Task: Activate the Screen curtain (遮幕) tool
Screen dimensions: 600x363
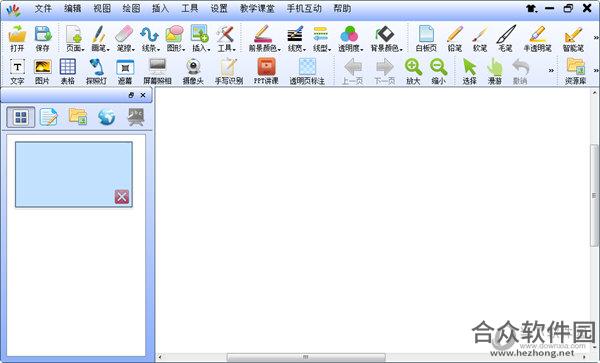Action: coord(125,70)
